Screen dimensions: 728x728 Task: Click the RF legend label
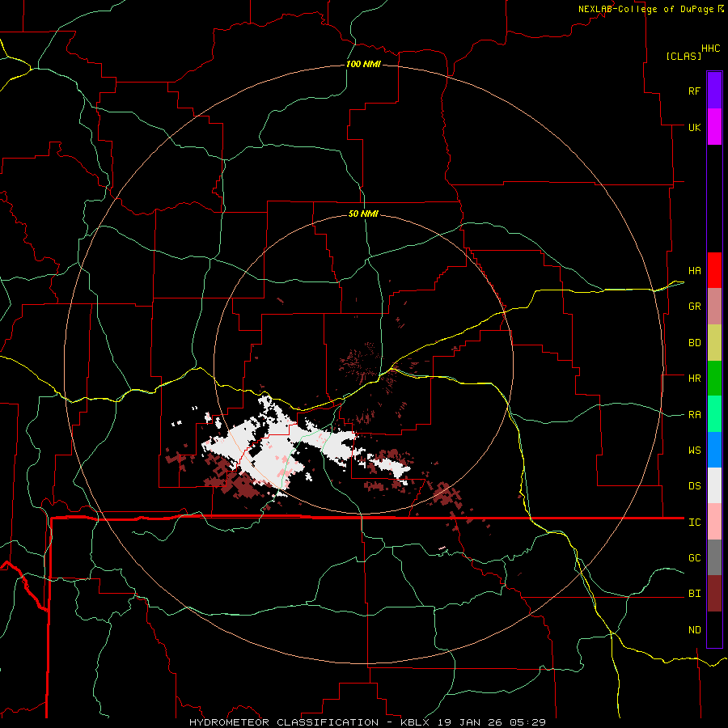point(694,91)
